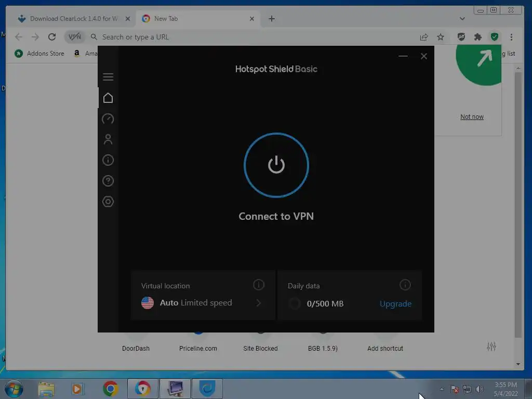Minimize the Hotspot Shield window
This screenshot has height=399, width=532.
click(403, 56)
